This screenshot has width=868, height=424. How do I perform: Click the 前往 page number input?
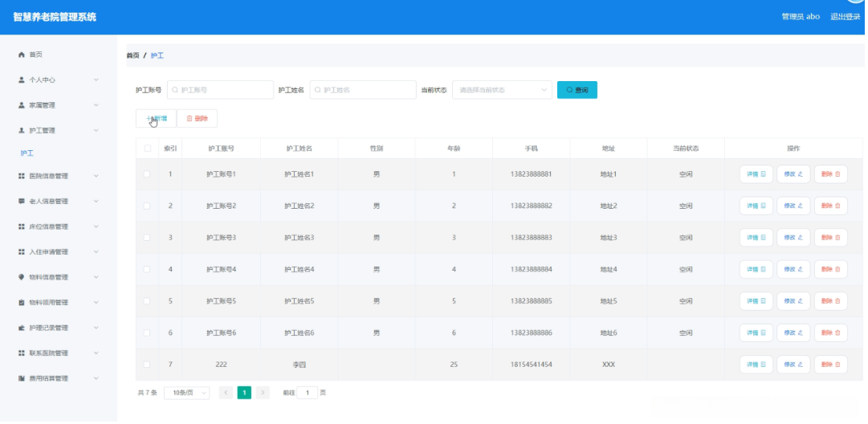(308, 393)
